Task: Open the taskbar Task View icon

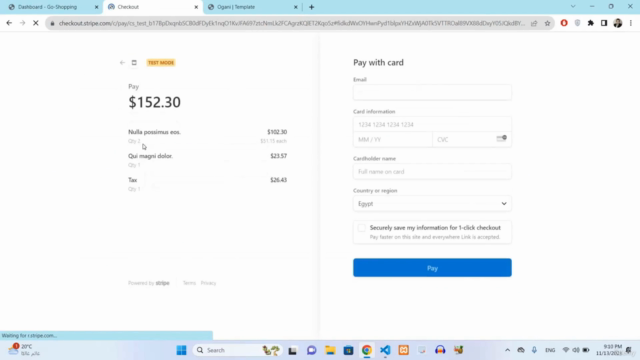Action: [x=293, y=350]
